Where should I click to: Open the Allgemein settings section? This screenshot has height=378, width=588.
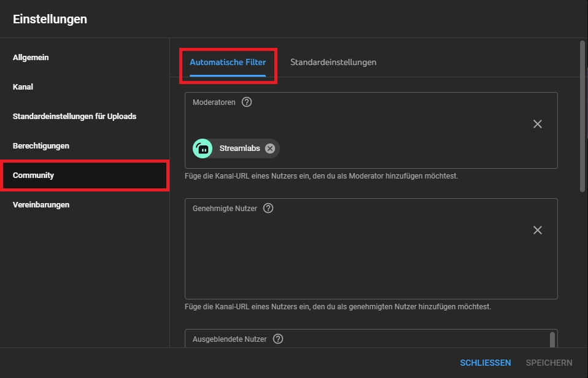click(x=31, y=58)
